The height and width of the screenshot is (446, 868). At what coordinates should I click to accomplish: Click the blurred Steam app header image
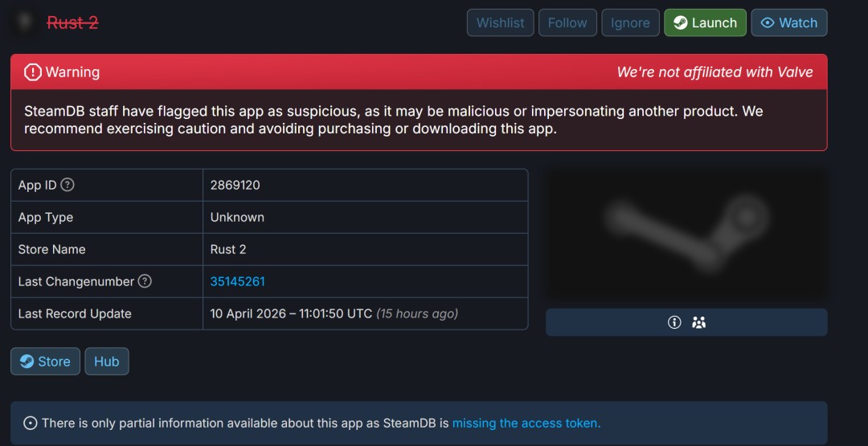[686, 233]
